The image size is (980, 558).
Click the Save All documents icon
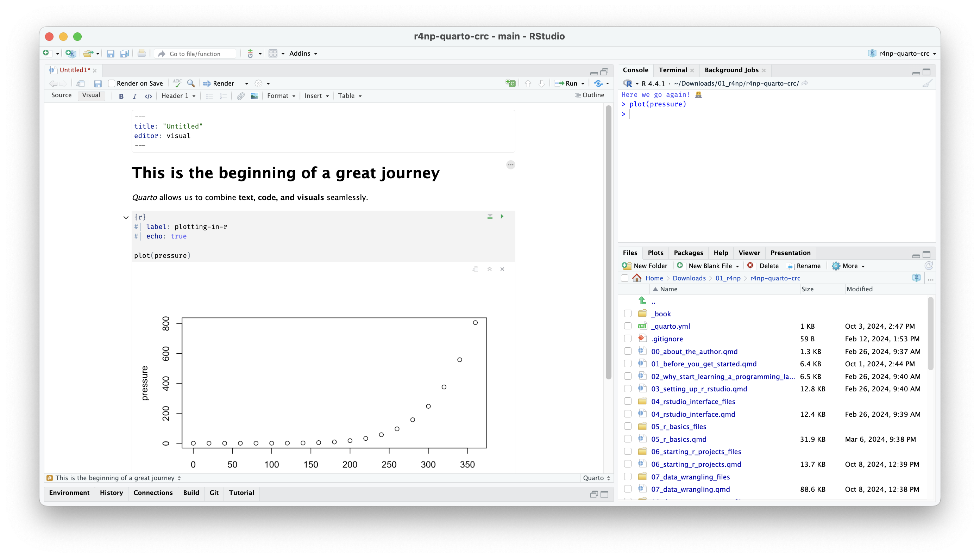[x=124, y=53]
